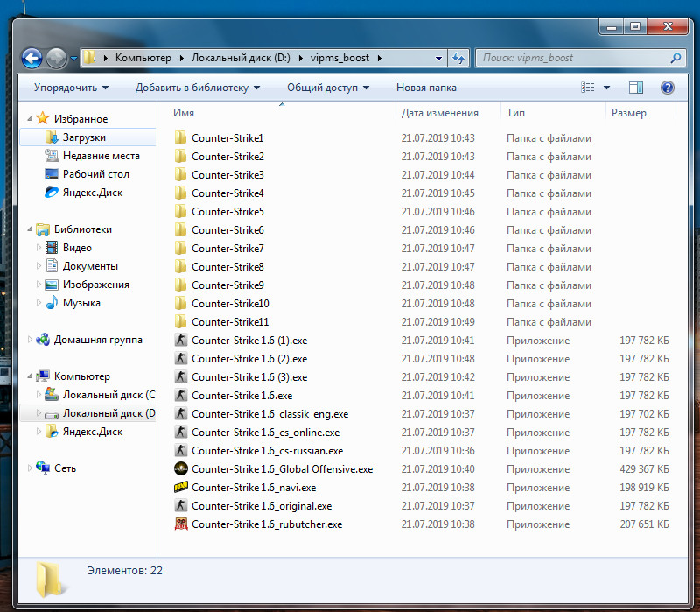This screenshot has height=612, width=700.
Task: Select the Counter-Strike2 folder icon
Action: click(x=180, y=156)
